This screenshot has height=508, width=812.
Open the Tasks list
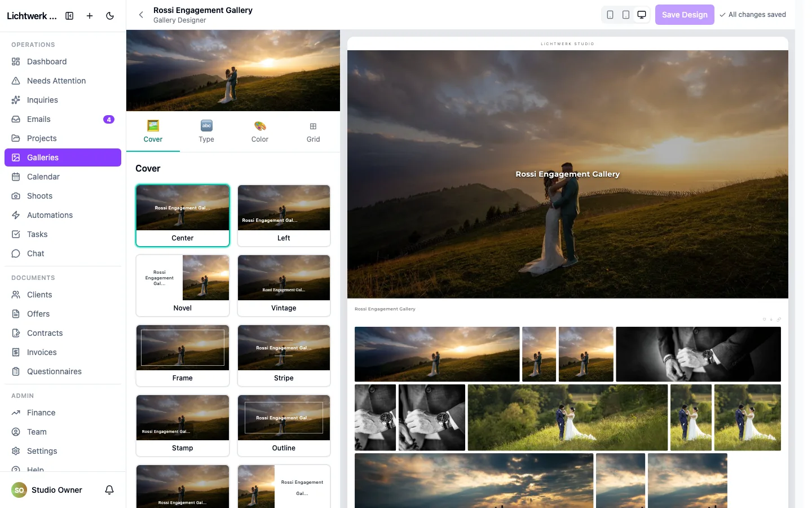tap(63, 234)
